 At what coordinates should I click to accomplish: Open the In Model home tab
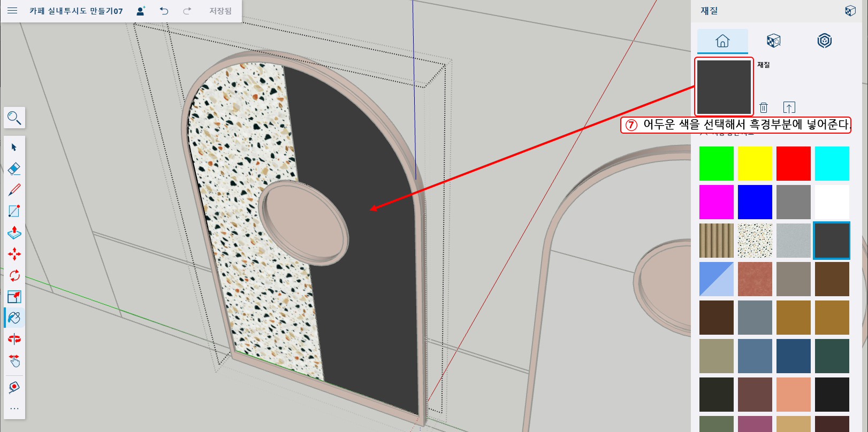(x=722, y=41)
